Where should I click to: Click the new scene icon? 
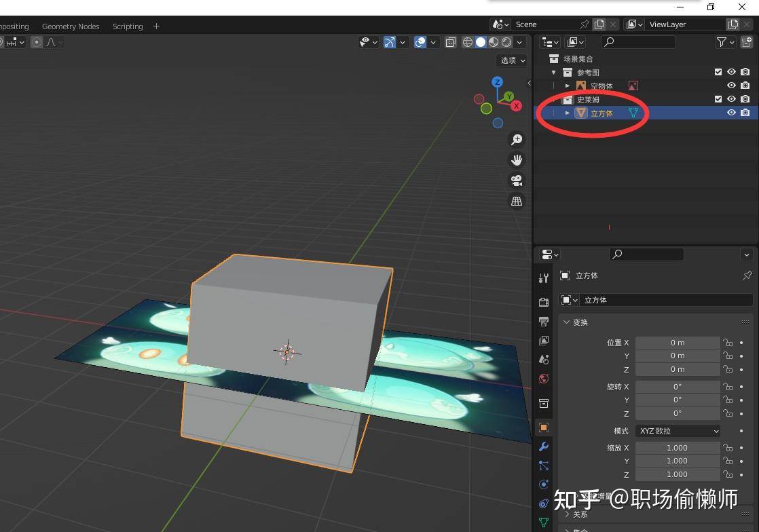pyautogui.click(x=599, y=24)
